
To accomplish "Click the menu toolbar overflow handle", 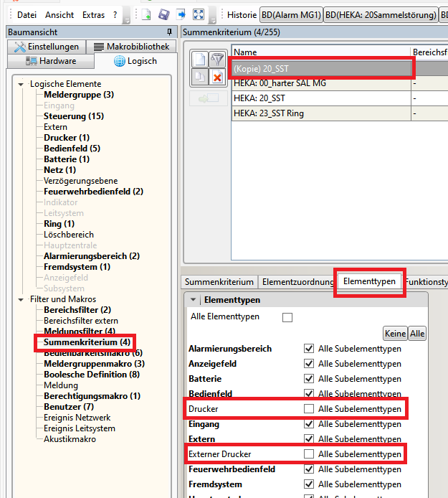I will point(126,15).
